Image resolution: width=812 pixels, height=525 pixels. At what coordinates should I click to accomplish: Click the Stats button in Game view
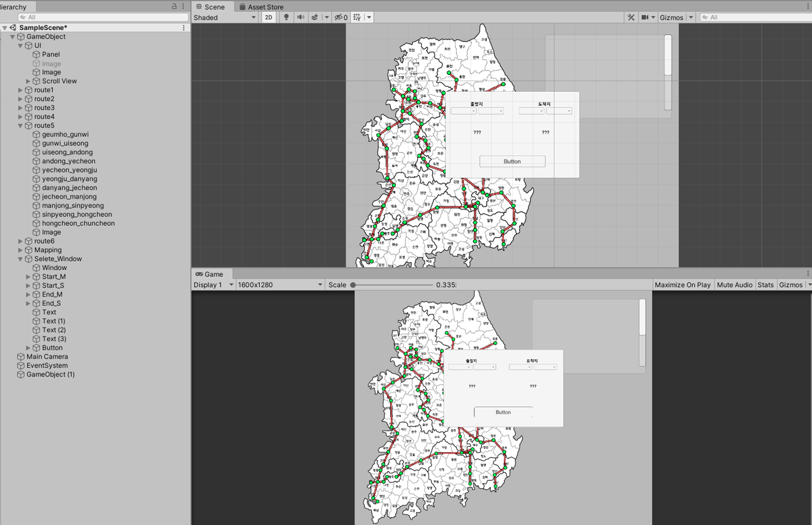(x=765, y=284)
